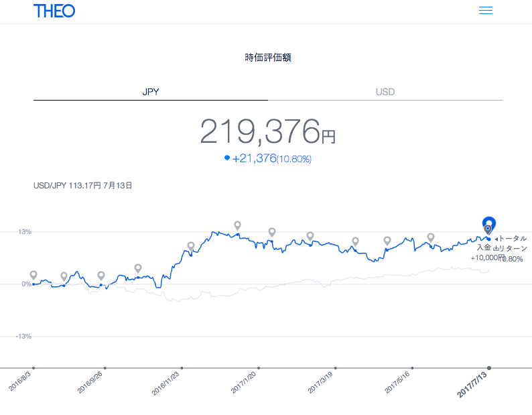Screen dimensions: 532x415
Task: Select the 2017/5/16 timeline point
Action: (413, 367)
